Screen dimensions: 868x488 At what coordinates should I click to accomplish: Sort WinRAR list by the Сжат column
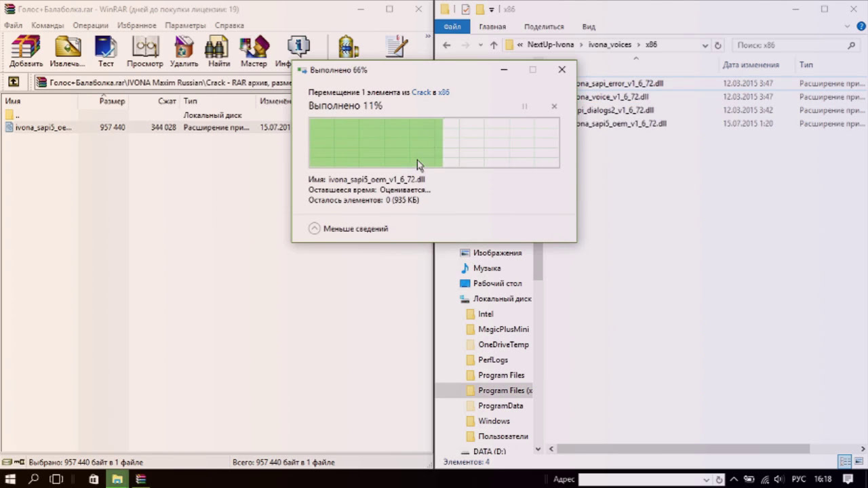click(x=155, y=101)
